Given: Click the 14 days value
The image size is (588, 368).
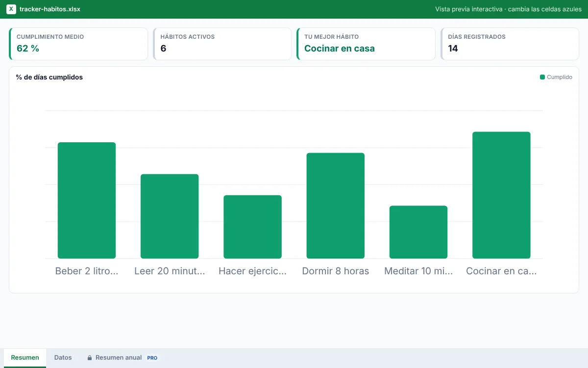Looking at the screenshot, I should pos(453,49).
